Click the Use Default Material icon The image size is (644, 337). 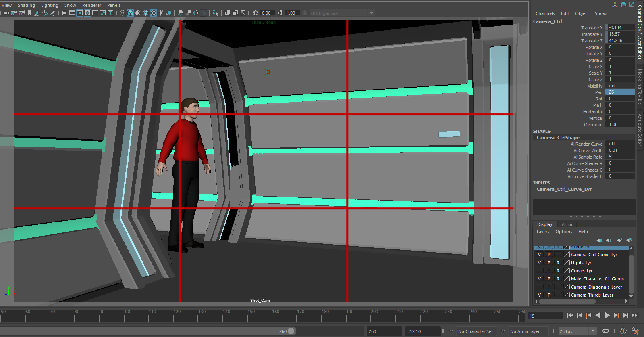pyautogui.click(x=138, y=13)
